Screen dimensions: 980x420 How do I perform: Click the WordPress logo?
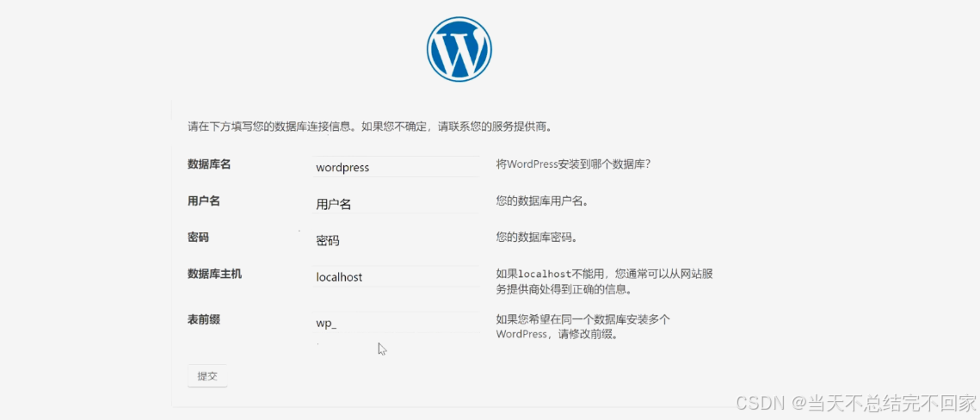459,49
